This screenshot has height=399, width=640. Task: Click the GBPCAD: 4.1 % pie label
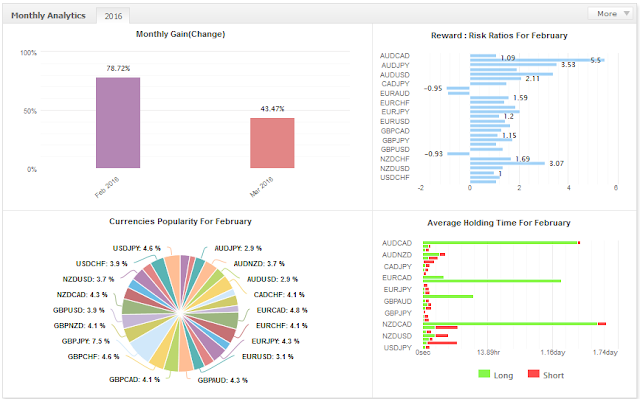point(134,379)
